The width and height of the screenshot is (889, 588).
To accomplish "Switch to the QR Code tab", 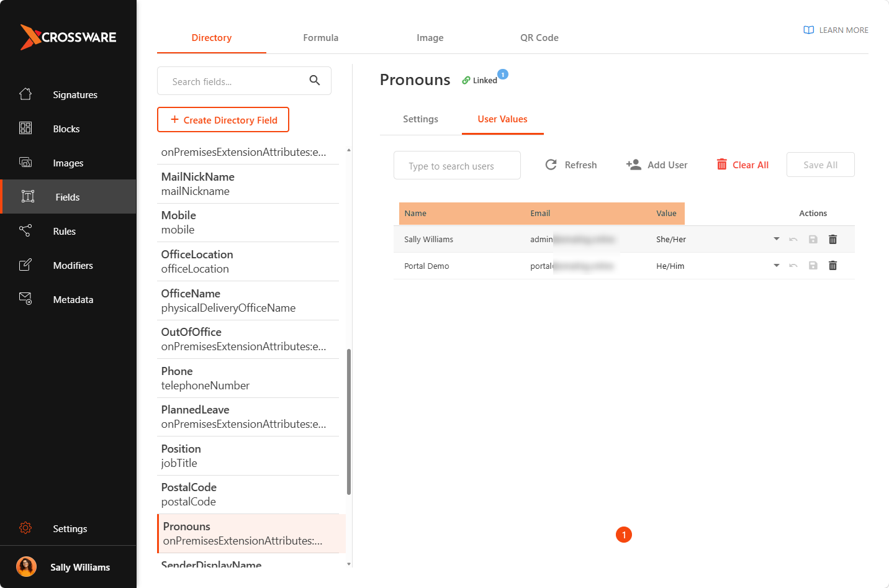I will click(x=539, y=38).
